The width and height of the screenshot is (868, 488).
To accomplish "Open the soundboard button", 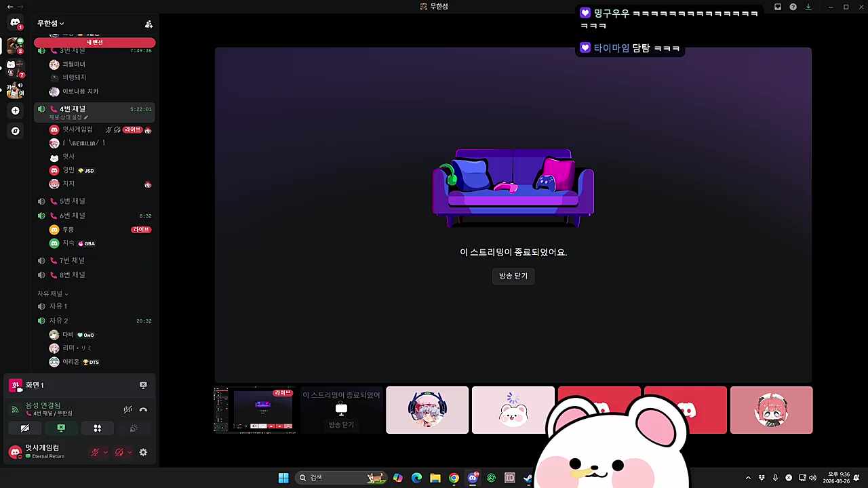I will coord(134,428).
